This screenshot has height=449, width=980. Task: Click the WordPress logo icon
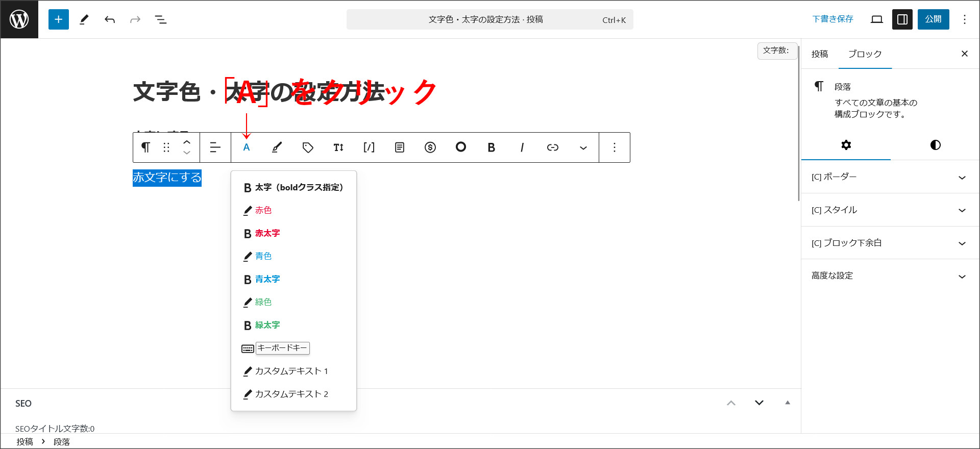coord(19,19)
